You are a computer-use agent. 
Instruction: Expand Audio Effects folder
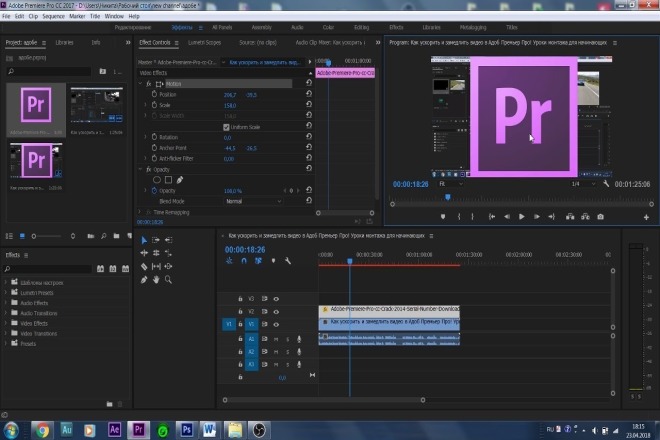[6, 303]
